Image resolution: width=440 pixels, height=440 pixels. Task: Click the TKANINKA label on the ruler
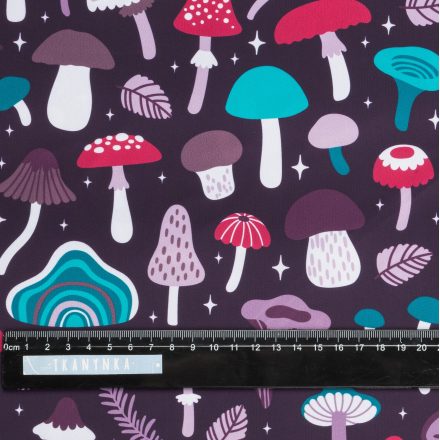[x=92, y=365]
